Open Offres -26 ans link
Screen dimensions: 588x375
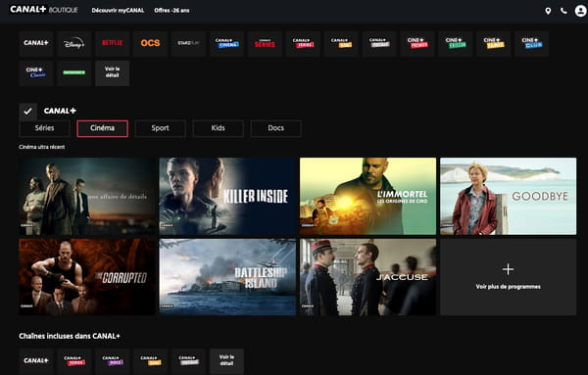171,11
